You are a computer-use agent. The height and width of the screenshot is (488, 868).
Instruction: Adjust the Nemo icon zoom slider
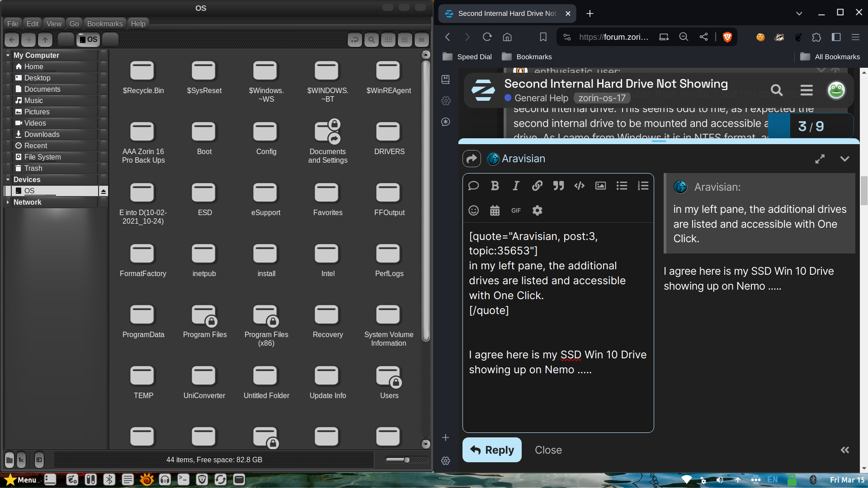(x=407, y=460)
